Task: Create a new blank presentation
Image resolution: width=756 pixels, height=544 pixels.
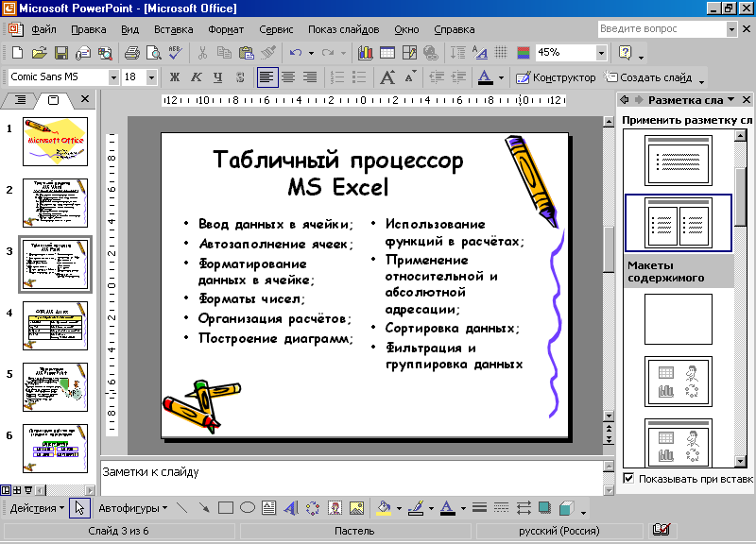Action: point(17,53)
